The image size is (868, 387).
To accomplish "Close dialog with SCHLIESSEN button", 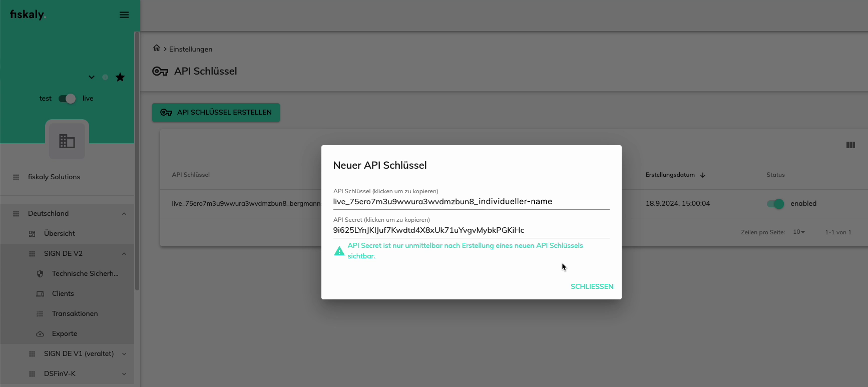I will [x=592, y=286].
